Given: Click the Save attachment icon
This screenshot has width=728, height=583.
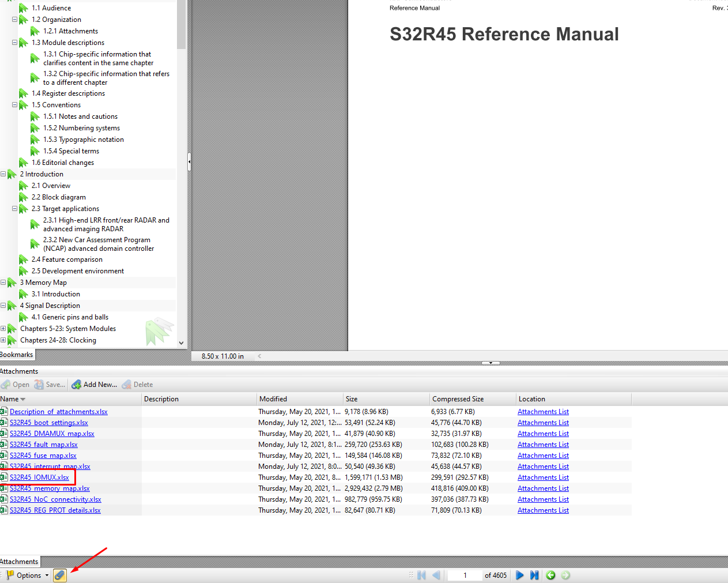Looking at the screenshot, I should tap(39, 384).
